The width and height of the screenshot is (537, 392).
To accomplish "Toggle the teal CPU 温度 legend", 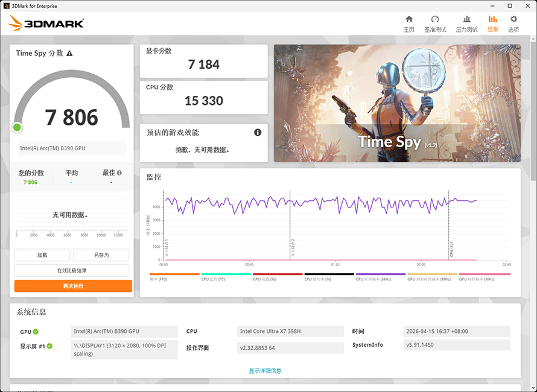I will [x=226, y=277].
